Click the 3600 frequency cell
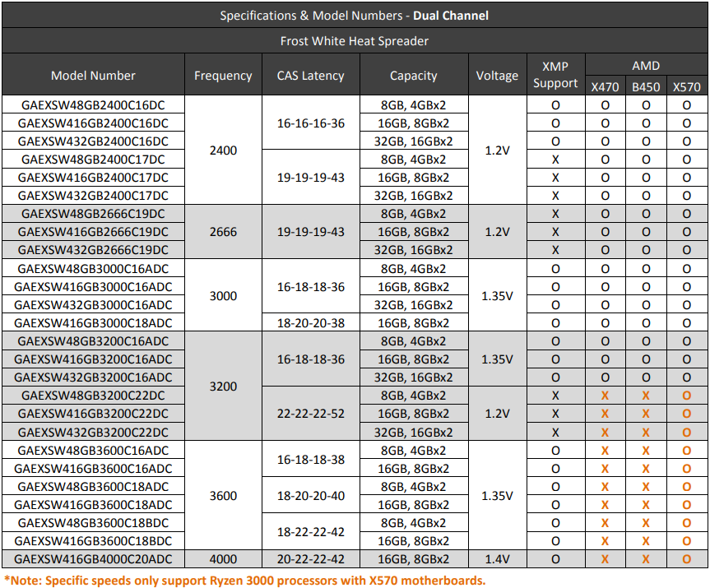The height and width of the screenshot is (588, 710). (x=223, y=496)
